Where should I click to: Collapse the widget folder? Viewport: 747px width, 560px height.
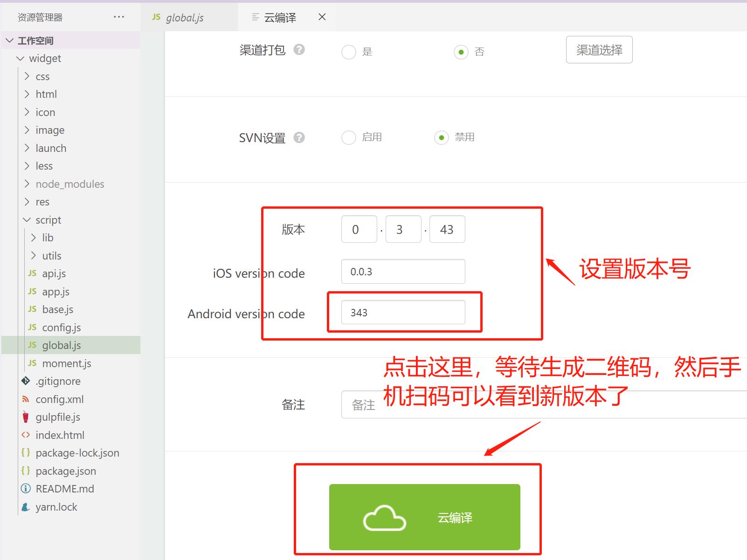(20, 58)
